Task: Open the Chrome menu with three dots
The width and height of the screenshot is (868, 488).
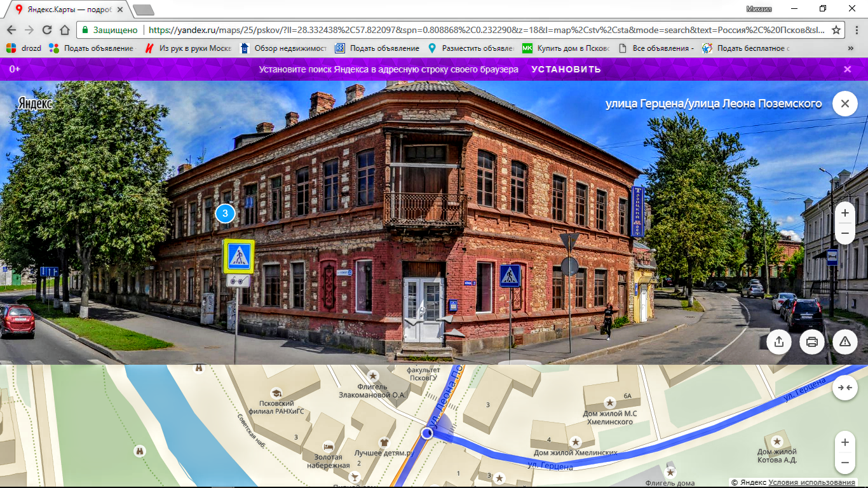Action: coord(855,30)
